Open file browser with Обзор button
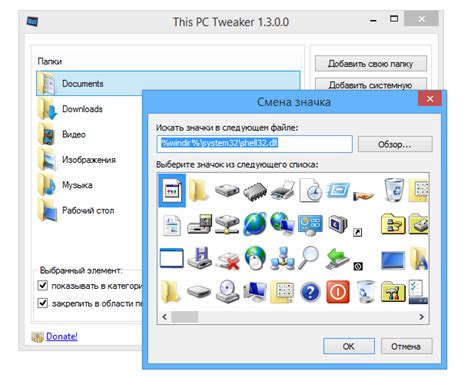474x391 pixels. (x=395, y=144)
